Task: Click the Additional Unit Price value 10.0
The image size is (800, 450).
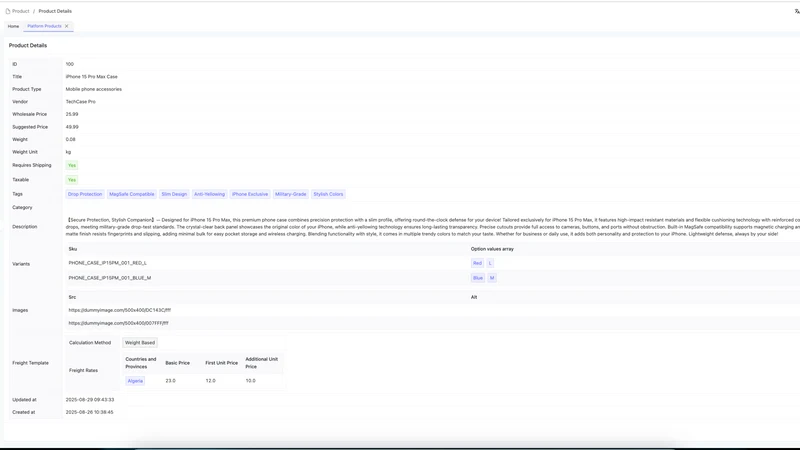Action: click(251, 381)
